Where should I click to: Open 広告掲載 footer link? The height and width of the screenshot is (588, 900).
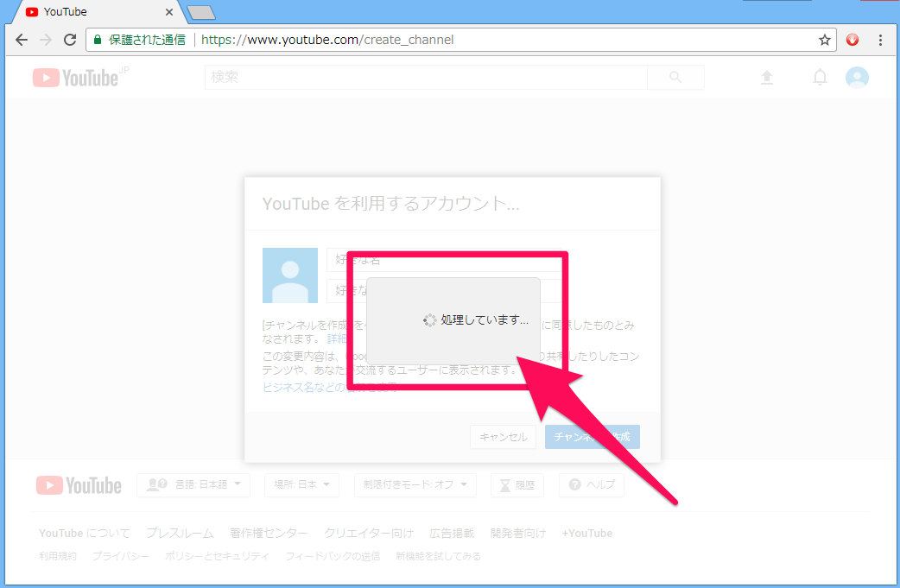452,534
